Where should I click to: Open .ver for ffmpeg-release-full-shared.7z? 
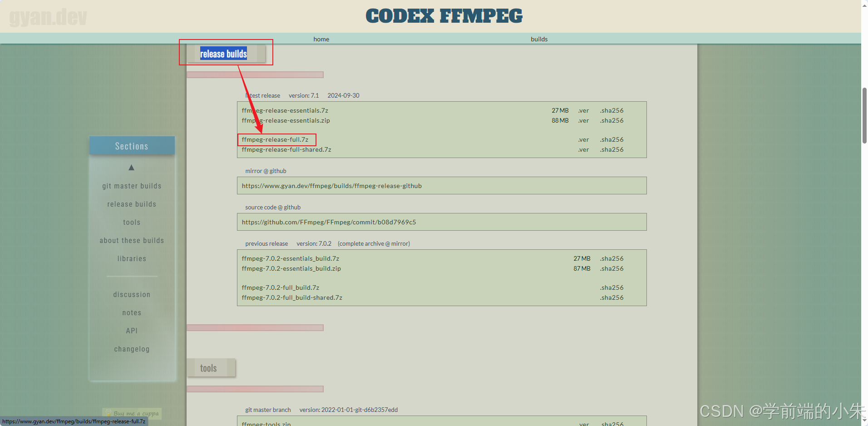[x=583, y=149]
